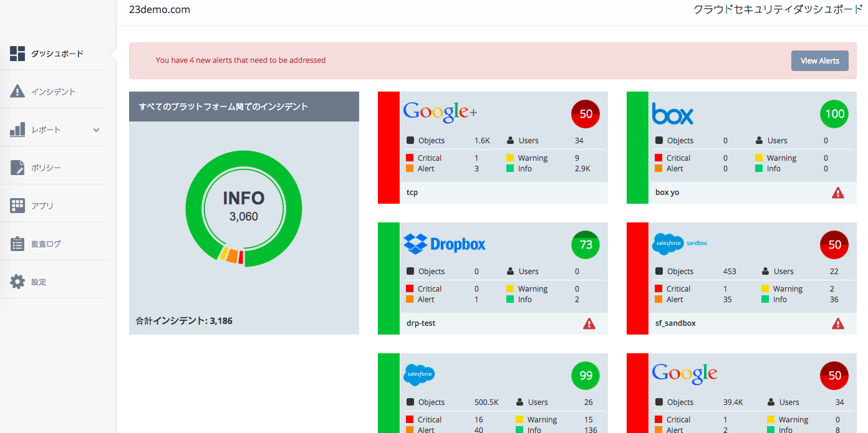868x433 pixels.
Task: Click the Users person icon on Dropbox card
Action: point(511,272)
